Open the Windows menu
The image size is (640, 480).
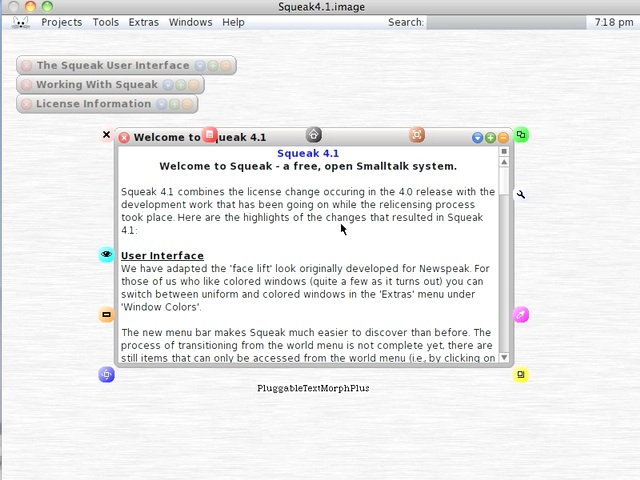click(x=190, y=22)
